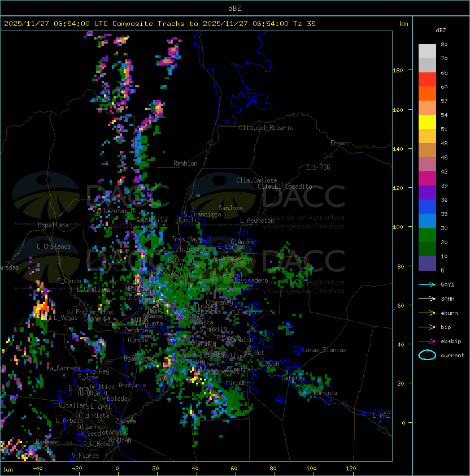Click the 'Zapata' map label
Screen dimensions: 470x476
125,421
